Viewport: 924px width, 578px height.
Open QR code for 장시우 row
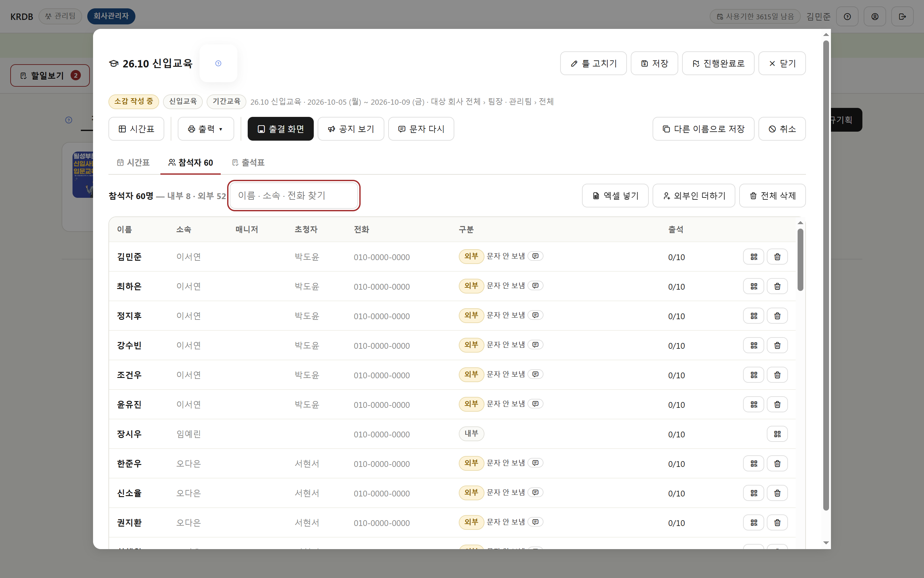[777, 434]
